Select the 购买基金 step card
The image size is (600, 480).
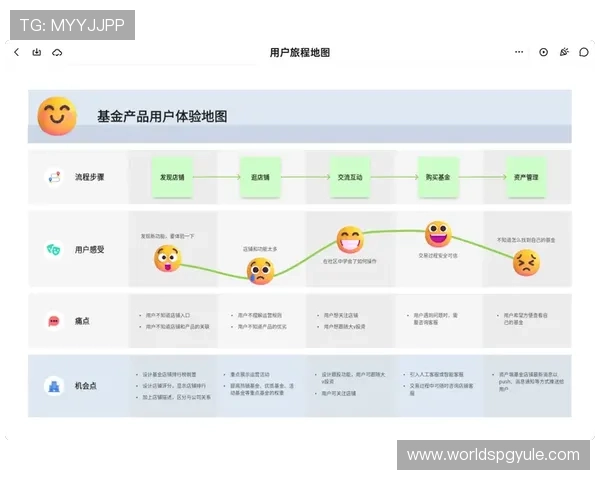pyautogui.click(x=438, y=177)
